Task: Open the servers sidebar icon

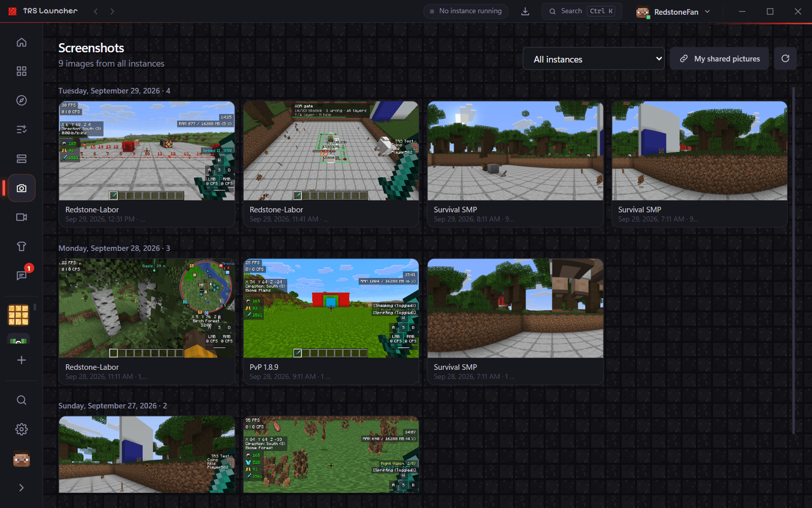Action: tap(21, 159)
